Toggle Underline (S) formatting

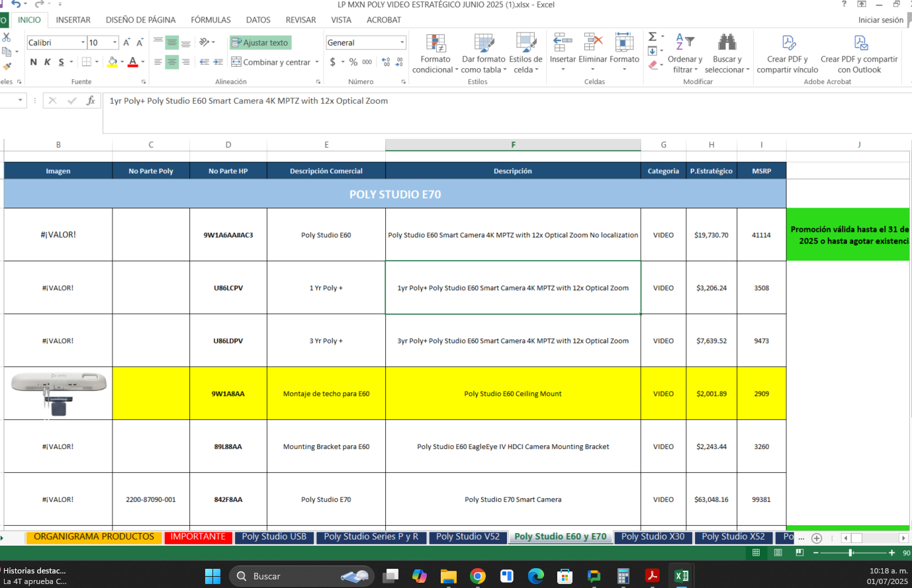62,62
